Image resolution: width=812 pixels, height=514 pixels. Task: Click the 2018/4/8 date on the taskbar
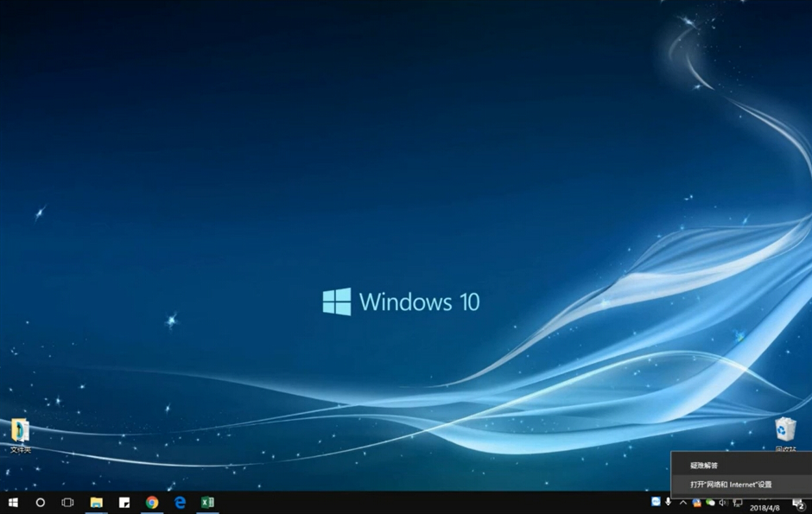[x=764, y=508]
